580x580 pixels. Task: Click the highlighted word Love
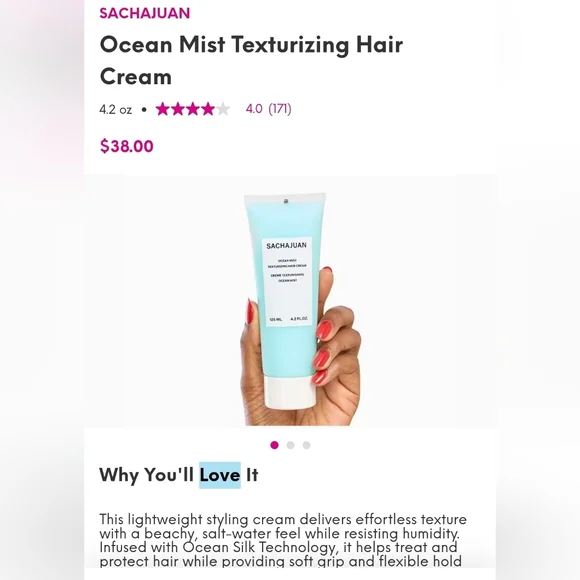click(220, 475)
